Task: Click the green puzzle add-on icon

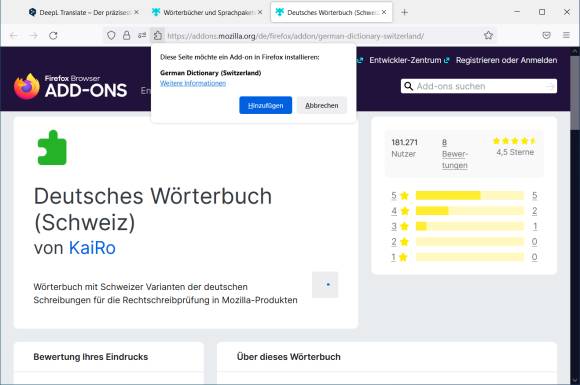Action: tap(52, 148)
